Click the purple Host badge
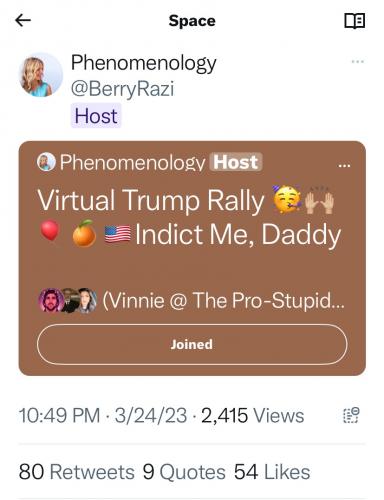Viewport: 384px width, 500px height. click(96, 116)
